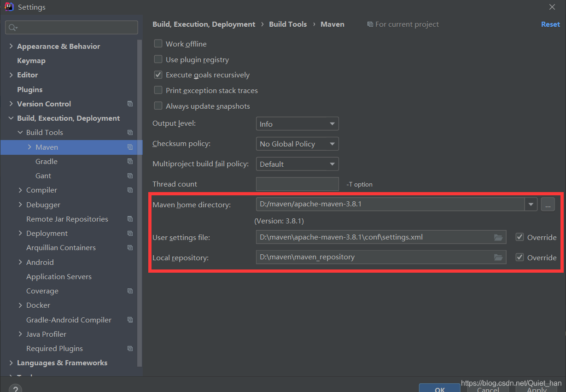Click the Reset link
The image size is (566, 392).
point(550,24)
